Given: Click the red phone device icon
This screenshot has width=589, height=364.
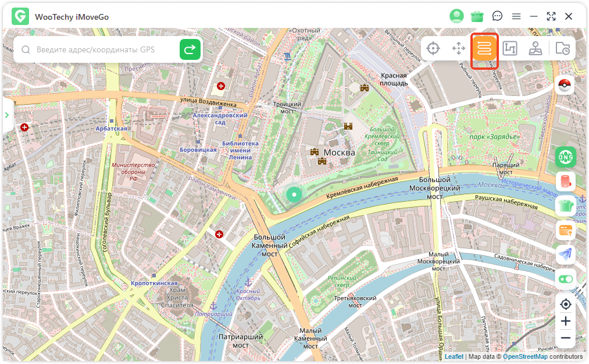Looking at the screenshot, I should pyautogui.click(x=565, y=181).
